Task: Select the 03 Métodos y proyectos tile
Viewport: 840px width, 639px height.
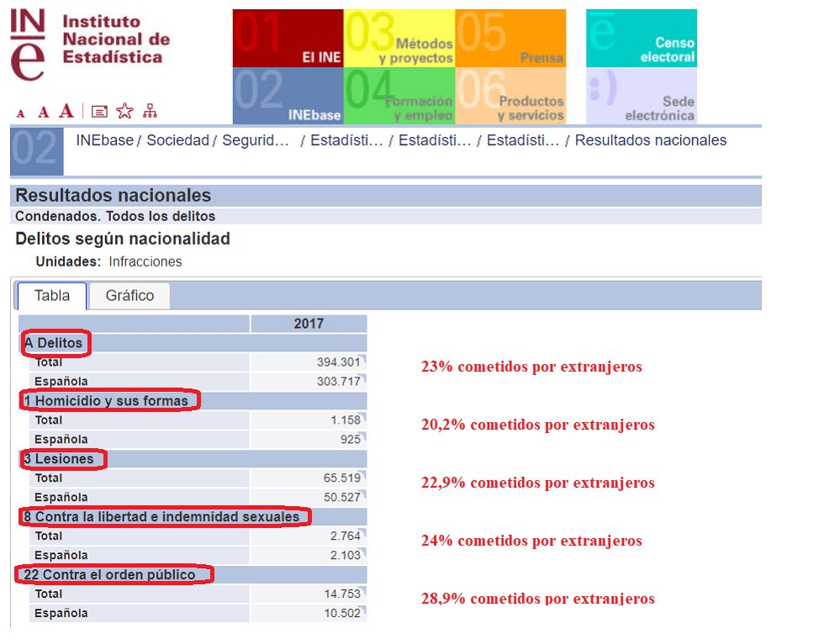Action: [399, 39]
